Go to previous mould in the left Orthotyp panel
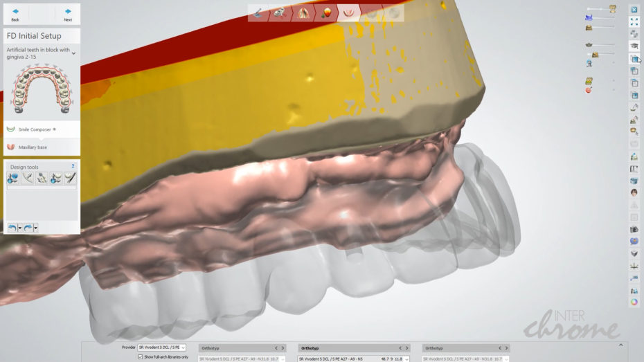Image resolution: width=644 pixels, height=362 pixels. [x=276, y=348]
